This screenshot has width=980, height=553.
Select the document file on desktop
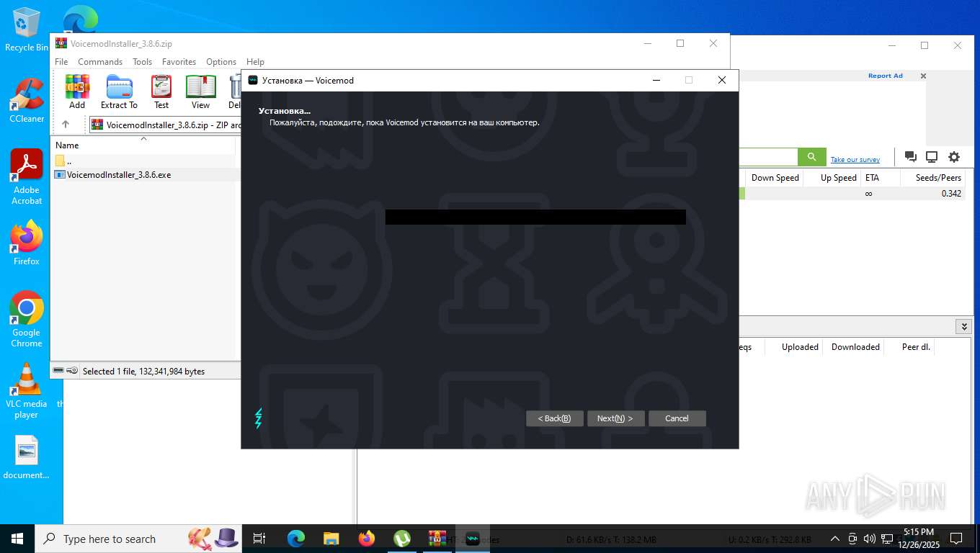[27, 458]
